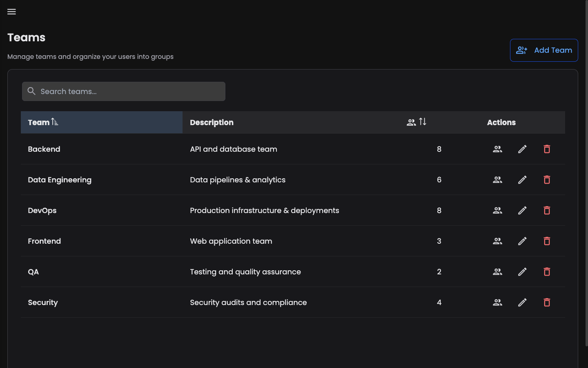This screenshot has height=368, width=588.
Task: Delete the Frontend team
Action: click(x=547, y=241)
